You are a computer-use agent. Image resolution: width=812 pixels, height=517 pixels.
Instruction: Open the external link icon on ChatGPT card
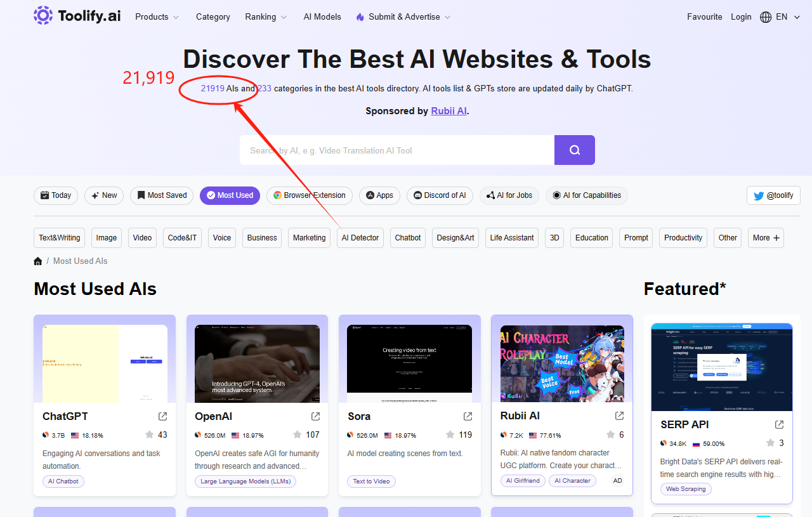point(163,416)
